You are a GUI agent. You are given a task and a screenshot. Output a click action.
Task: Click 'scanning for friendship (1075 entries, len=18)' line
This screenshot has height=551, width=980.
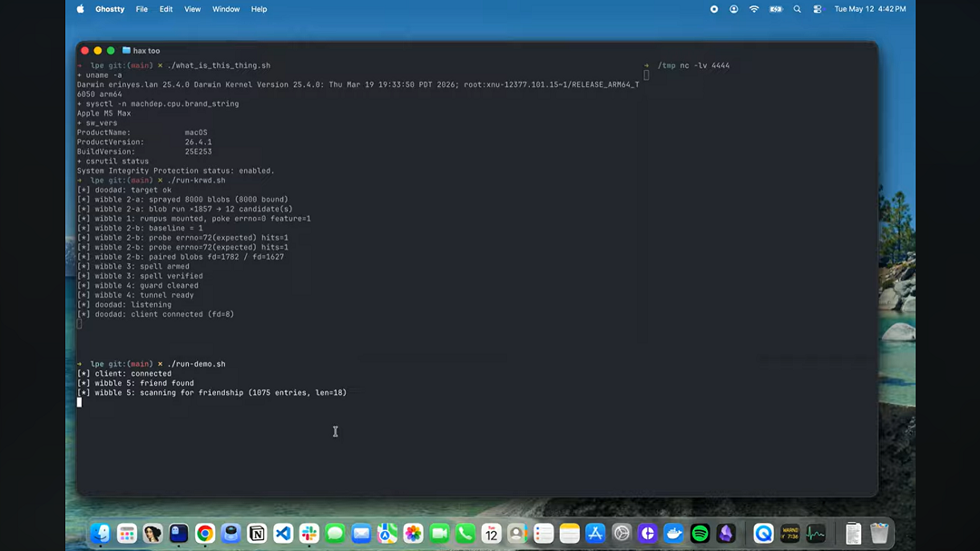pos(211,393)
